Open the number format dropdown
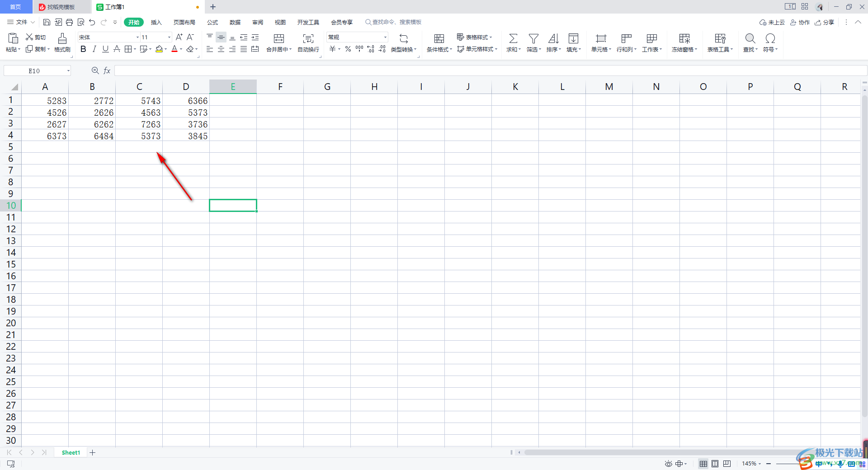The width and height of the screenshot is (868, 470). click(385, 37)
